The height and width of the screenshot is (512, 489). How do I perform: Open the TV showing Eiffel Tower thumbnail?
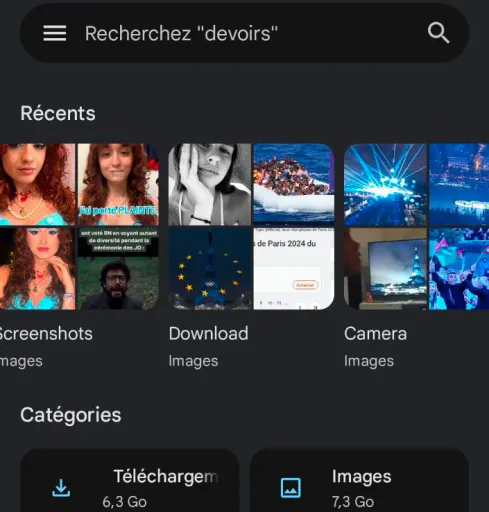[x=385, y=269]
